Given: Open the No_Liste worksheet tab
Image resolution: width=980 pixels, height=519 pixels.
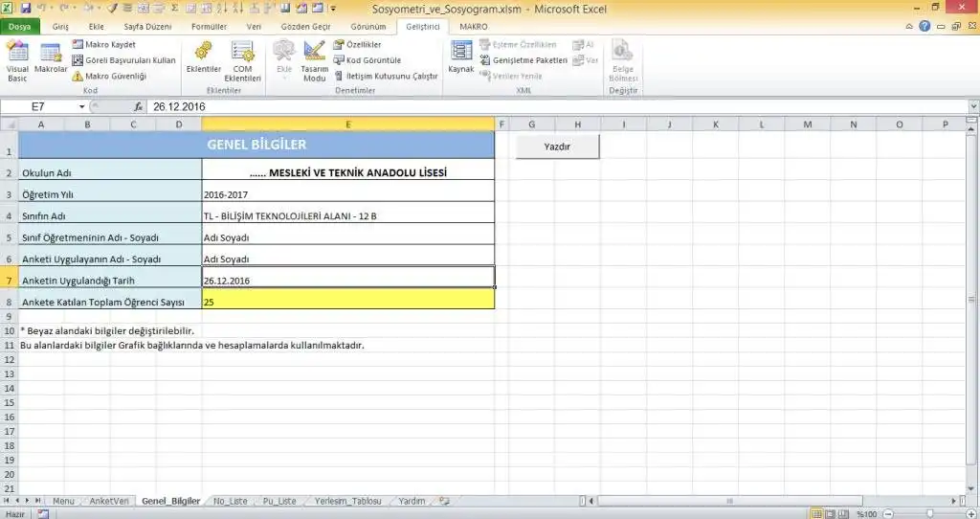Looking at the screenshot, I should tap(230, 501).
